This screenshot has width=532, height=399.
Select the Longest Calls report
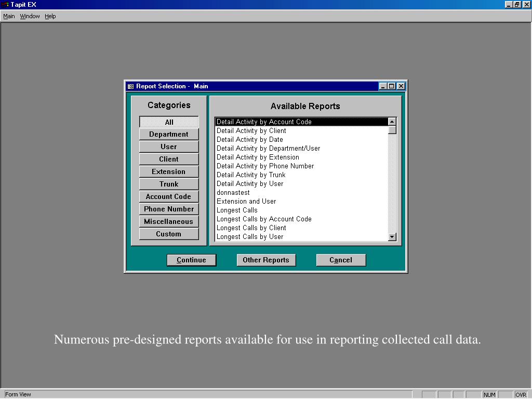302,210
